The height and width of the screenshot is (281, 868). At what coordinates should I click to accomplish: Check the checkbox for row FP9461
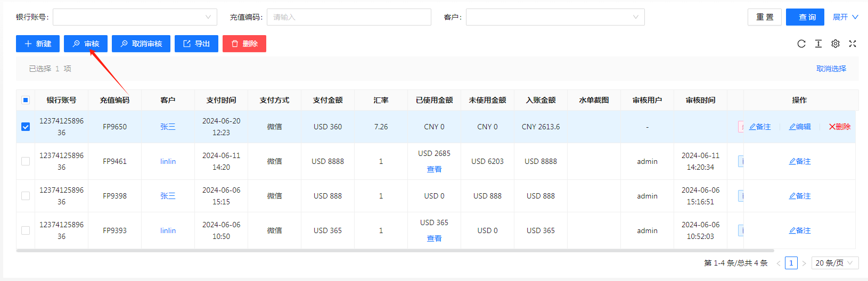26,161
